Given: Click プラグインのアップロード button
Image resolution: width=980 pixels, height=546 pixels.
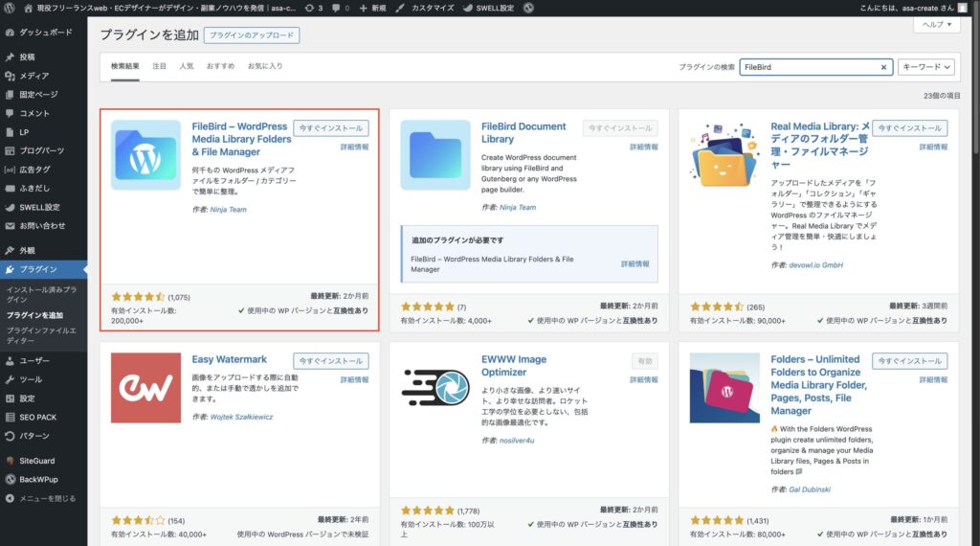Looking at the screenshot, I should tap(252, 35).
